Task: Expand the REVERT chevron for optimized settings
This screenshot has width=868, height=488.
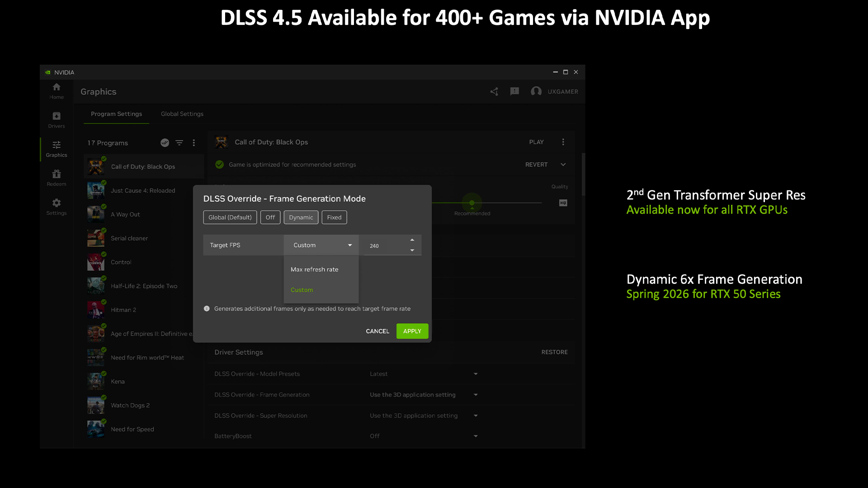Action: pos(563,164)
